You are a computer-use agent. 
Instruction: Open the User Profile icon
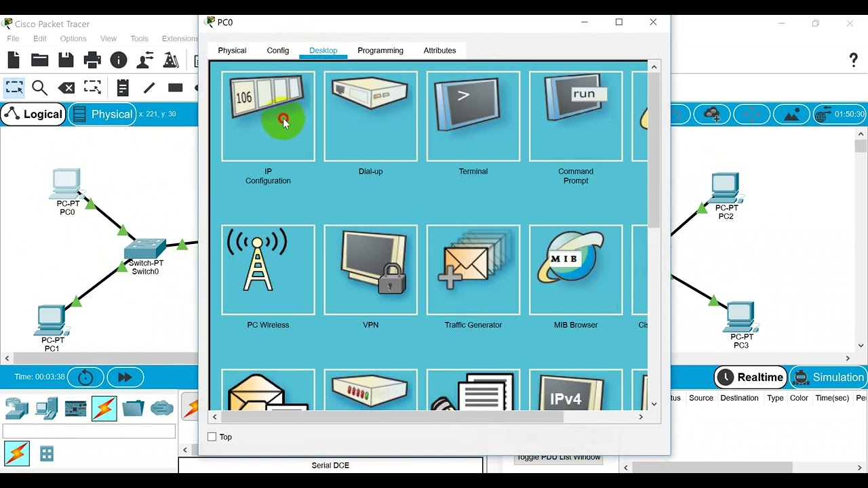tap(145, 60)
